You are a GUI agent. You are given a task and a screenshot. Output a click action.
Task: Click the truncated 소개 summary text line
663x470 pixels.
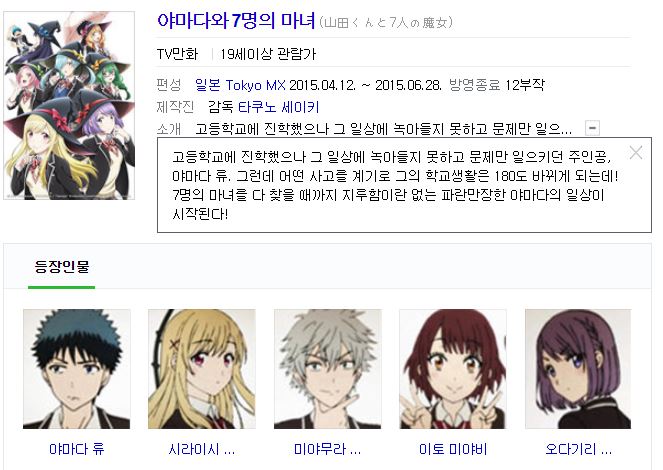[384, 128]
